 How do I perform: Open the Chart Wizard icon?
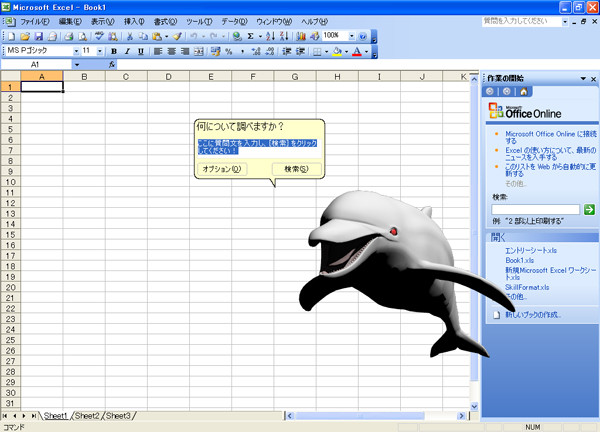[x=301, y=36]
